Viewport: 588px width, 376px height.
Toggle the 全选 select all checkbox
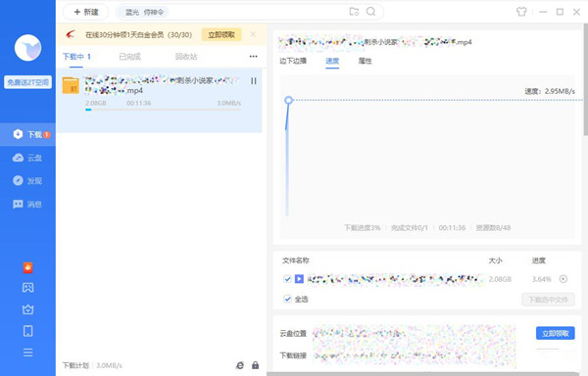pyautogui.click(x=287, y=299)
